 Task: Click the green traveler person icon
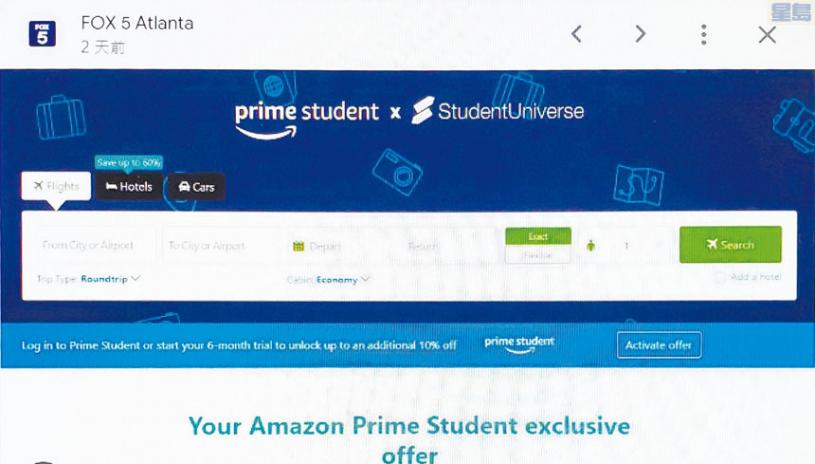pos(591,245)
